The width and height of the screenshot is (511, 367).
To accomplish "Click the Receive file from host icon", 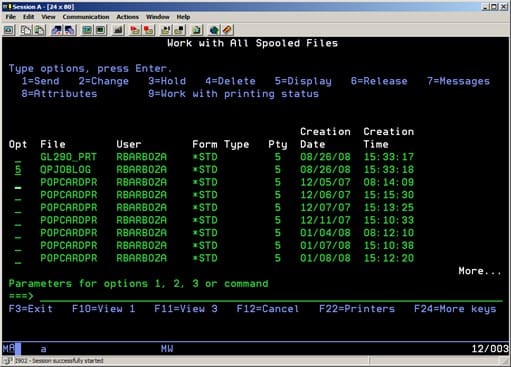I will (x=70, y=30).
